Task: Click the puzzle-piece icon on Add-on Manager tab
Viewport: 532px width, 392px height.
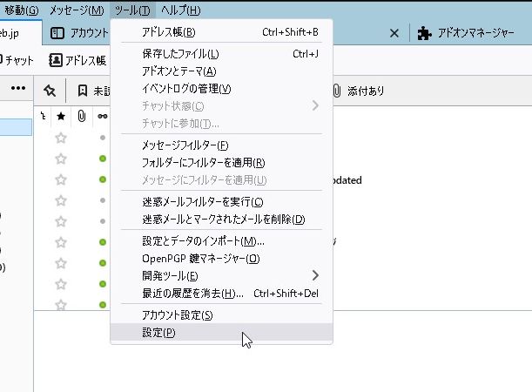Action: pyautogui.click(x=424, y=33)
